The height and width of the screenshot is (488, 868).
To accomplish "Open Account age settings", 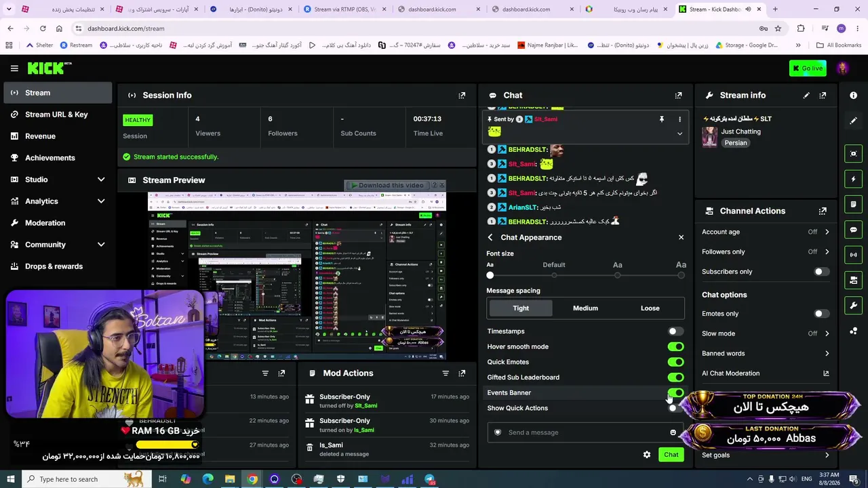I will pyautogui.click(x=766, y=232).
